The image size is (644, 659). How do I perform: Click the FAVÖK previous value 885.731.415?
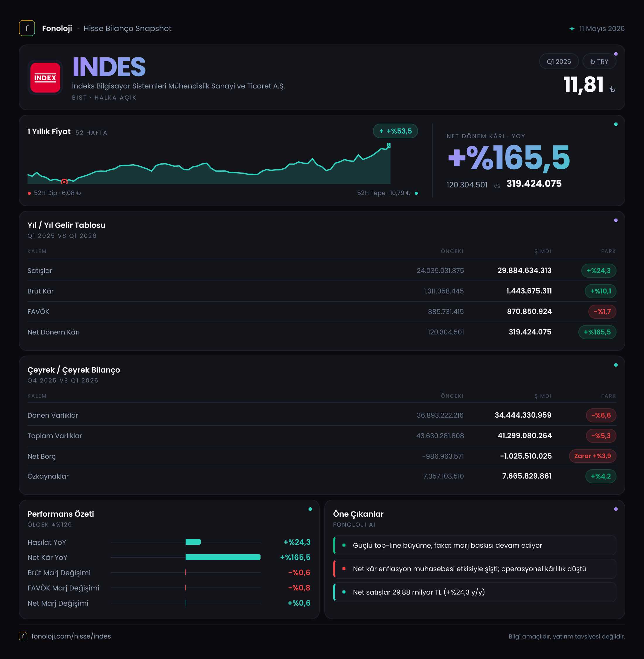446,311
